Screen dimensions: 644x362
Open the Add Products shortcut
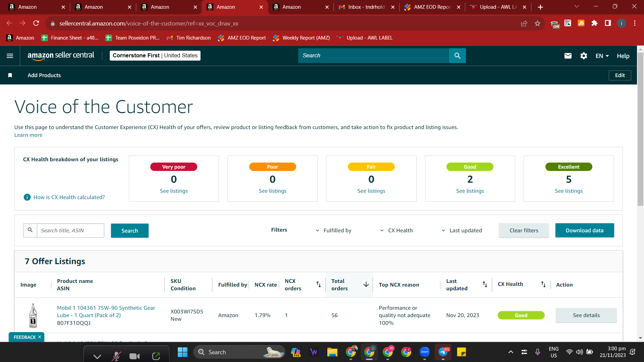44,75
